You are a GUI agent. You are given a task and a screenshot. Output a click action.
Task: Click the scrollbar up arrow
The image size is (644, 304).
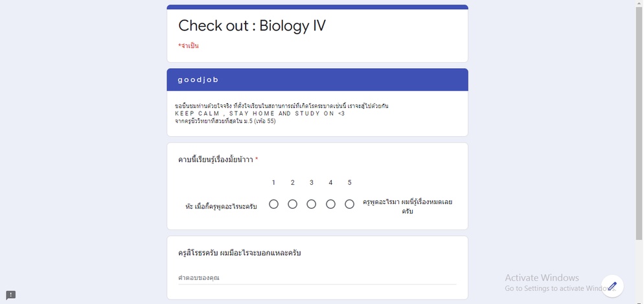click(x=639, y=3)
